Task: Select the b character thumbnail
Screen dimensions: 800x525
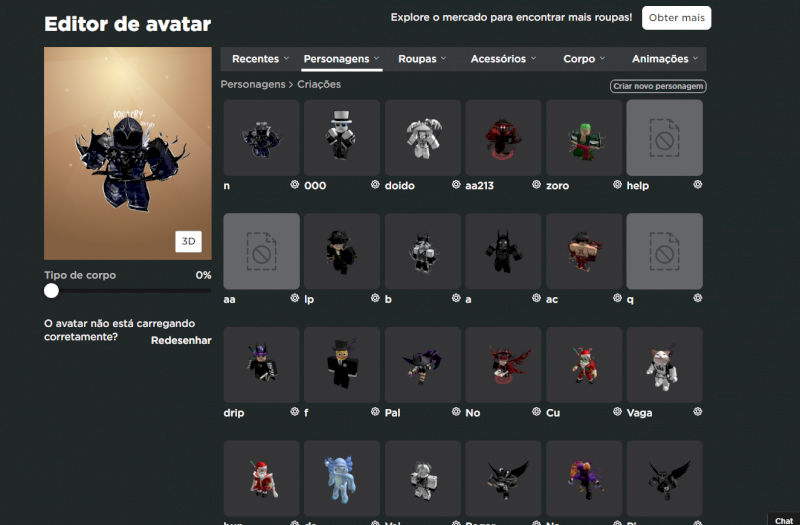Action: [x=423, y=252]
